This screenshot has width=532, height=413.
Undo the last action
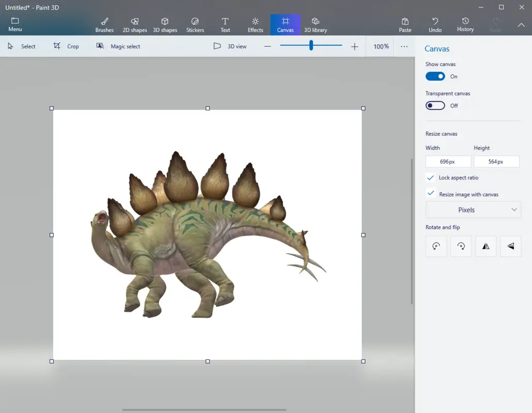click(x=435, y=24)
